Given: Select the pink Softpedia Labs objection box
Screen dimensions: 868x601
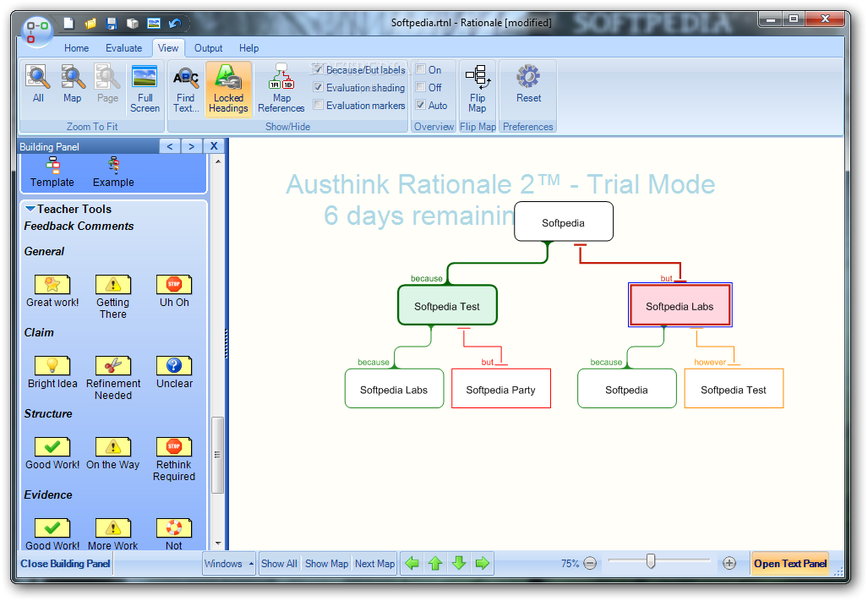Looking at the screenshot, I should coord(680,305).
